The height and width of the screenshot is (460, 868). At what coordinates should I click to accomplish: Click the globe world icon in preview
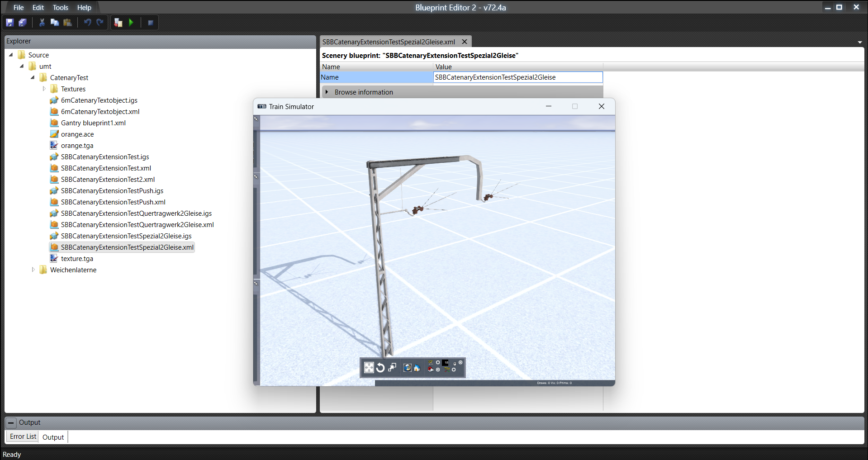click(407, 368)
